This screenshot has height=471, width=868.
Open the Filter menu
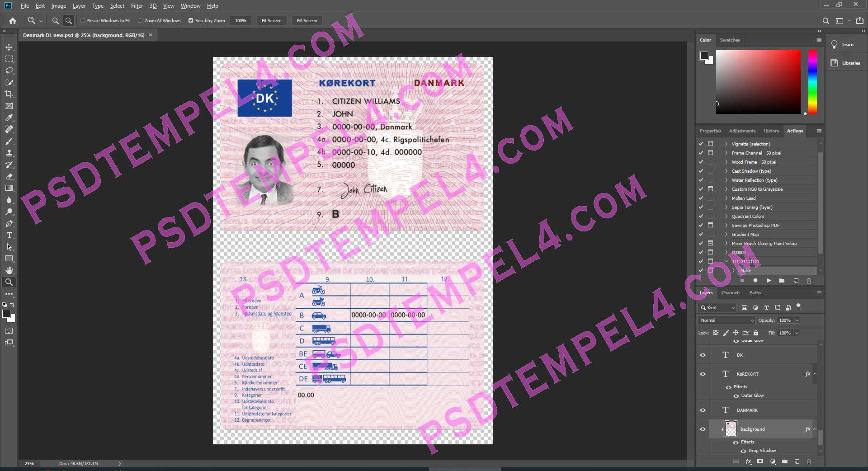tap(137, 6)
